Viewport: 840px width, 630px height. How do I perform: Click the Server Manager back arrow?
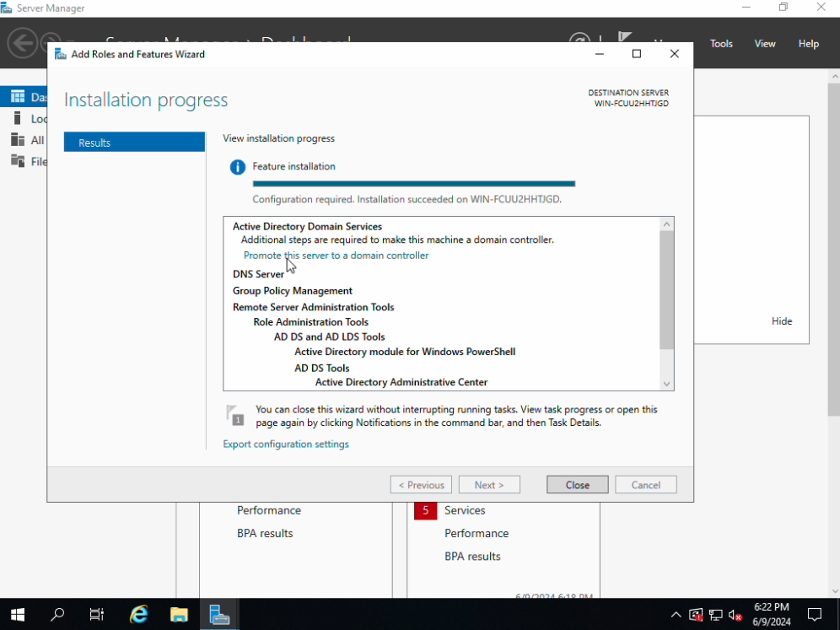click(x=23, y=43)
